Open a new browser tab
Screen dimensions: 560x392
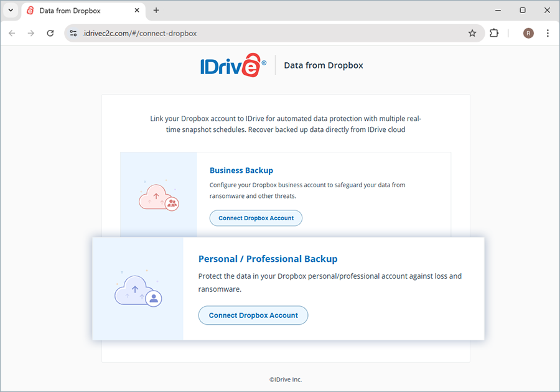(x=156, y=11)
